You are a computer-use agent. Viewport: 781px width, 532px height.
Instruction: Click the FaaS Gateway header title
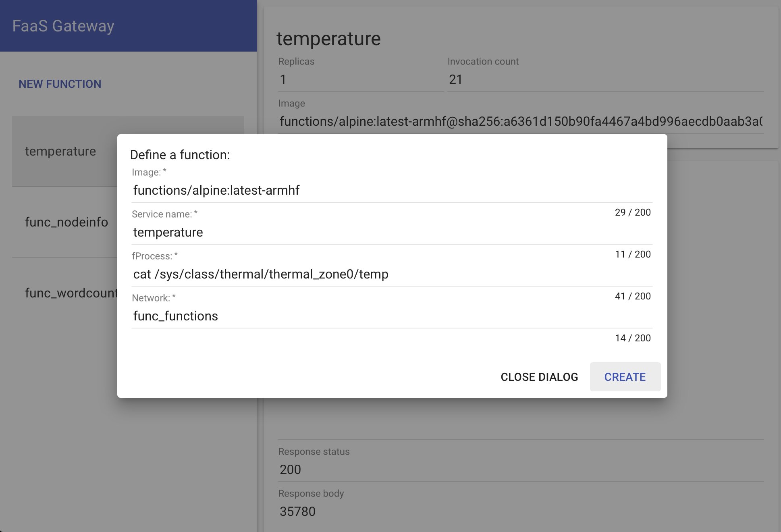(x=63, y=26)
